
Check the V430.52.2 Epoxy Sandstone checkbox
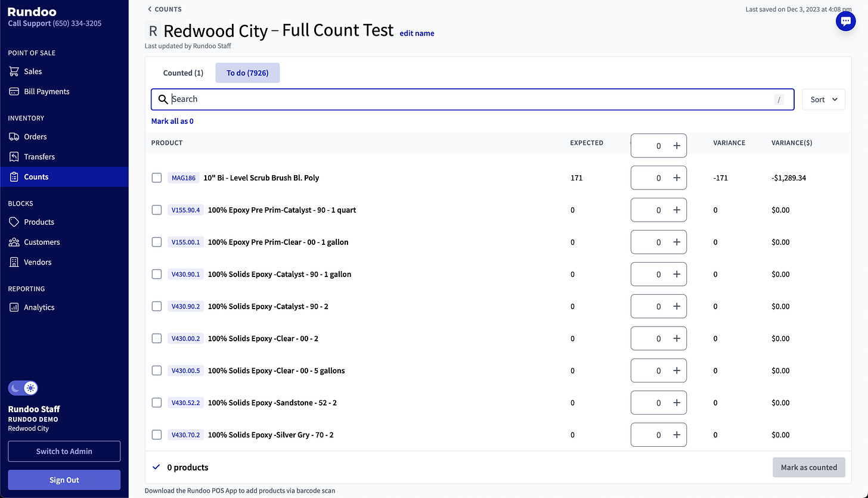pyautogui.click(x=157, y=403)
